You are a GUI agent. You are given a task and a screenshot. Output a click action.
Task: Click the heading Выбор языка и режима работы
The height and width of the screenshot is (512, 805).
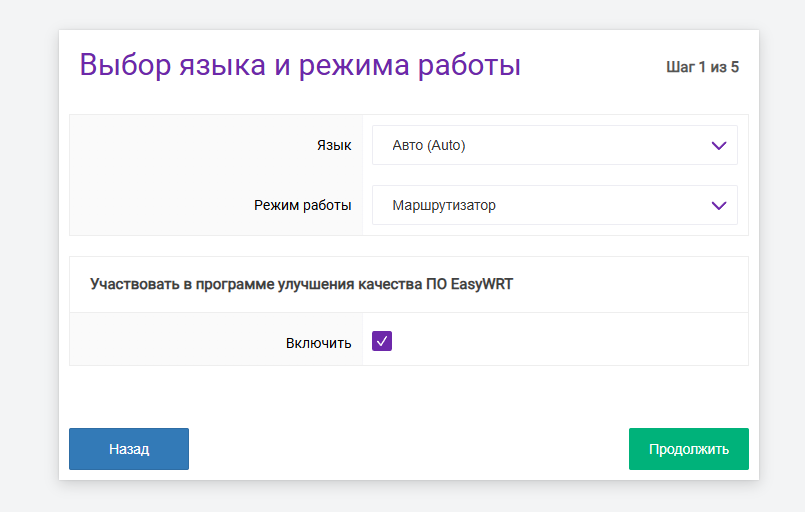coord(300,65)
